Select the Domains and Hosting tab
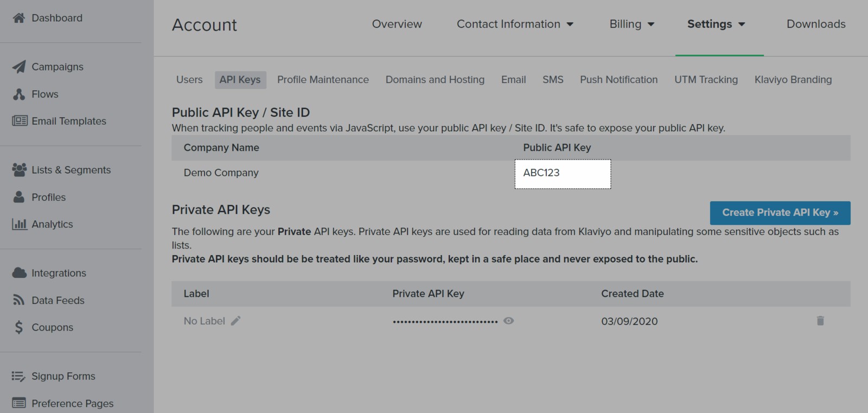The height and width of the screenshot is (413, 868). [x=435, y=80]
